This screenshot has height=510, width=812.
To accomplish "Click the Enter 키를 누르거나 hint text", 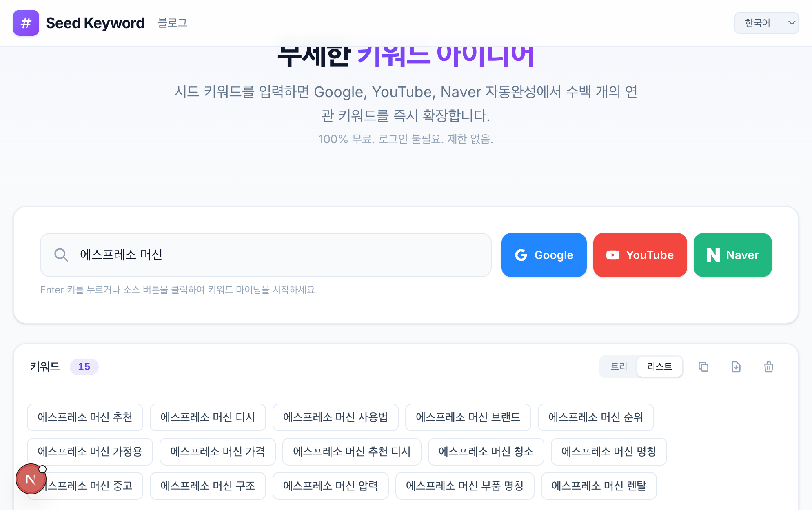I will 177,290.
